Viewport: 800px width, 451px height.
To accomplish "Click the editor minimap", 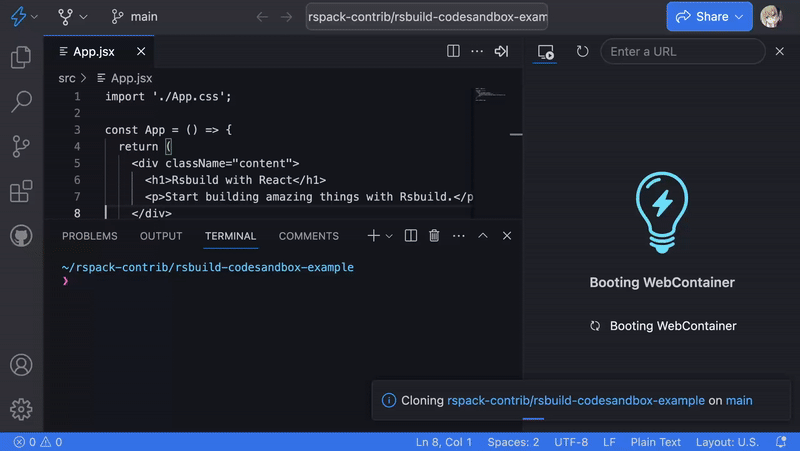I will point(490,94).
